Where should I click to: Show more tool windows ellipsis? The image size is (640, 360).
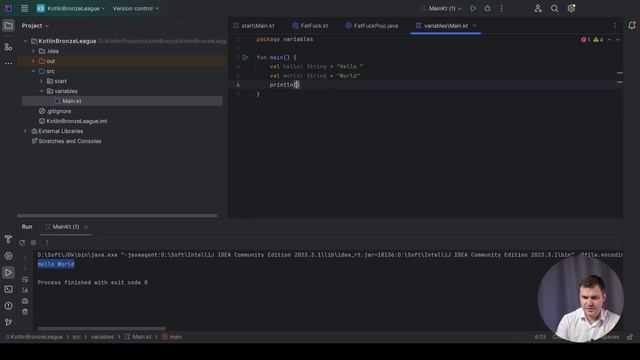(x=8, y=63)
